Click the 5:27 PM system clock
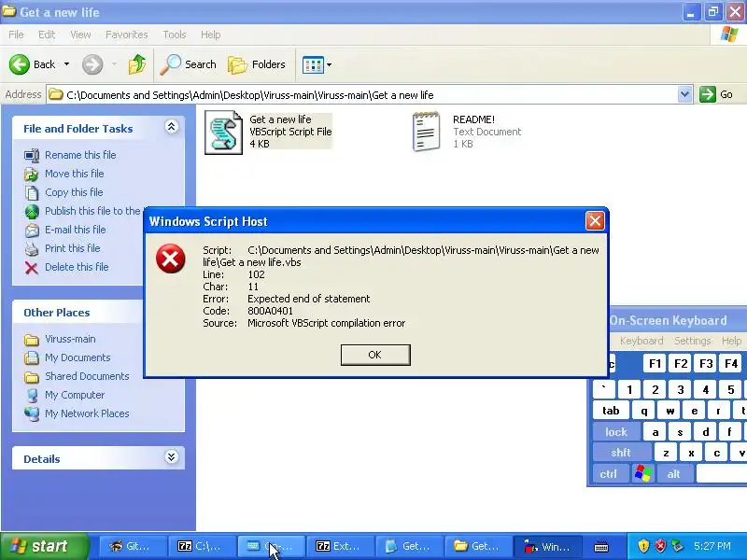This screenshot has height=560, width=747. coord(712,546)
